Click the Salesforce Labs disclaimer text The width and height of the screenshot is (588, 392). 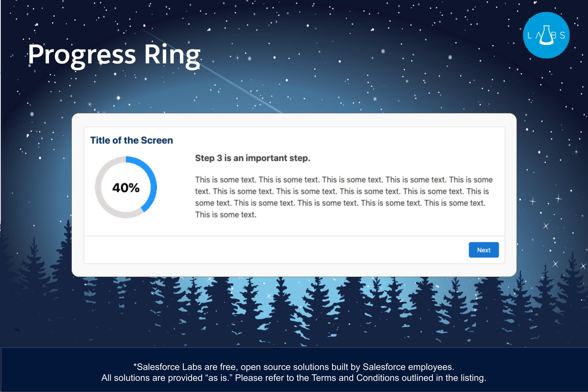[294, 367]
